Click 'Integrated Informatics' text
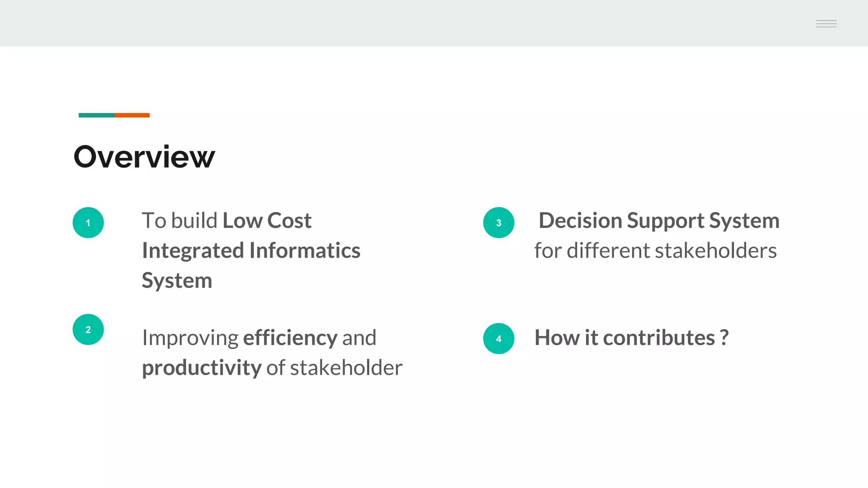Image resolution: width=868 pixels, height=488 pixels. 251,251
